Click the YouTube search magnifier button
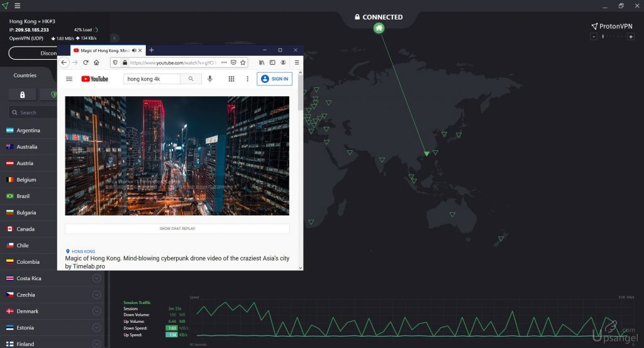This screenshot has width=644, height=348. tap(191, 79)
